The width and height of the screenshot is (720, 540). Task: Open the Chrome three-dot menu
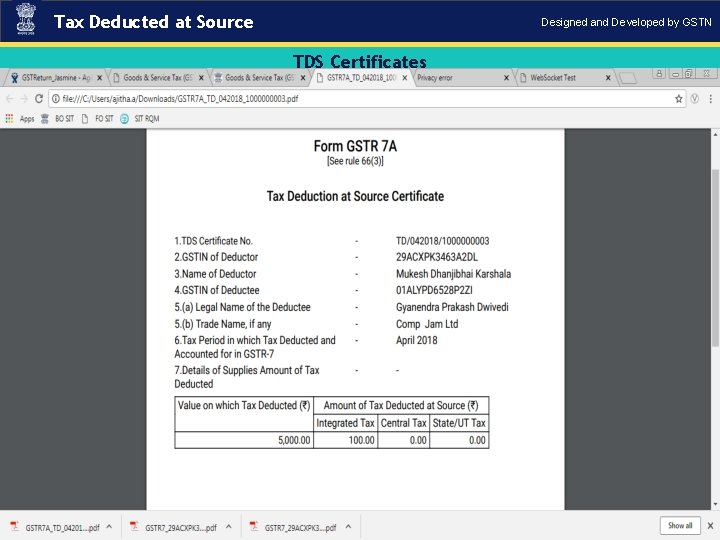710,99
